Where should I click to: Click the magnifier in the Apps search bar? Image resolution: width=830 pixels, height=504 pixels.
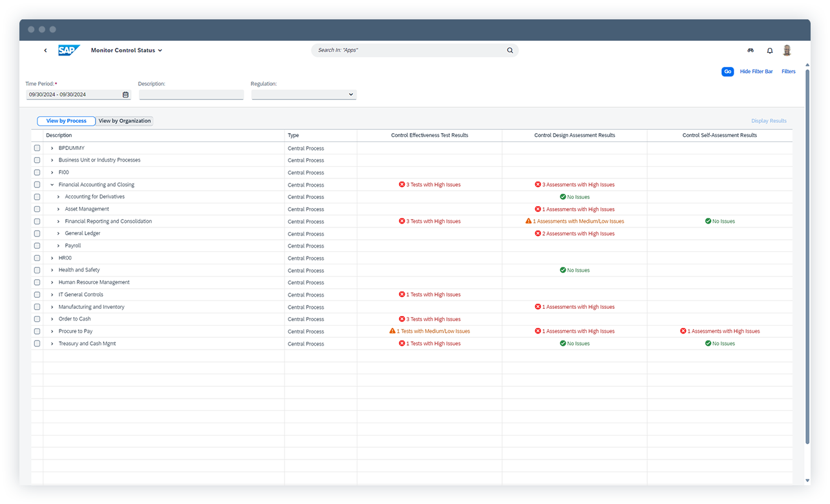pos(510,50)
